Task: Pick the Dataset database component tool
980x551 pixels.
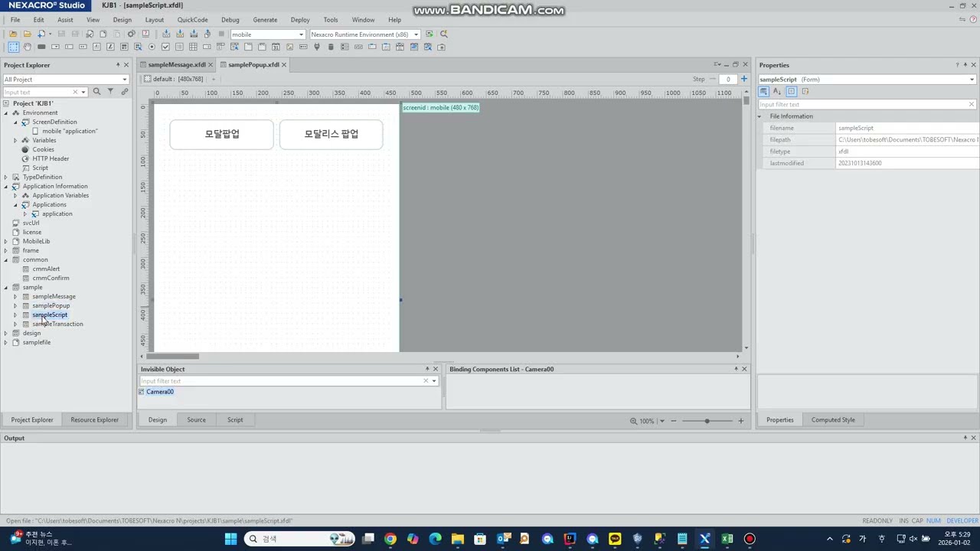Action: pyautogui.click(x=331, y=47)
